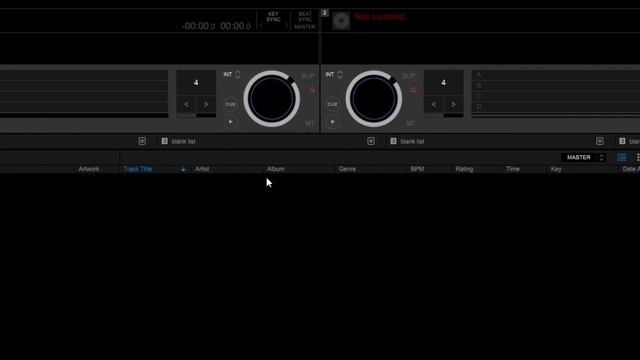Shift key down with left key arrow

point(260,26)
